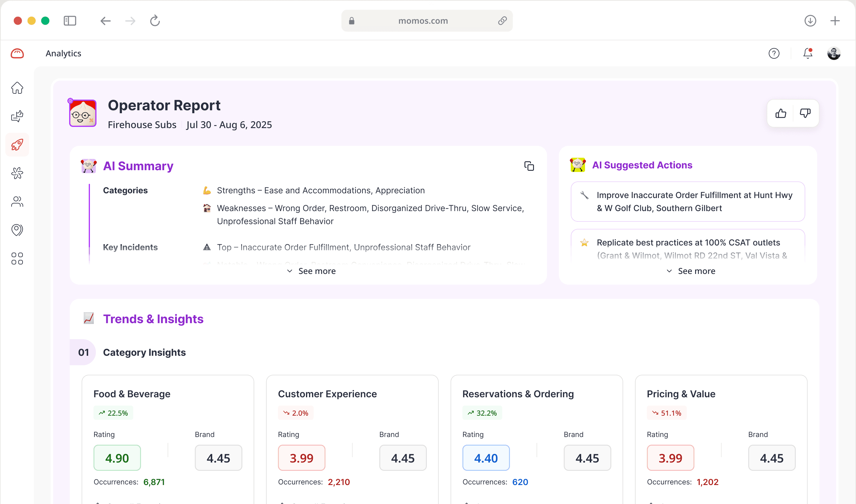
Task: Click the momos.com address bar
Action: [x=423, y=21]
